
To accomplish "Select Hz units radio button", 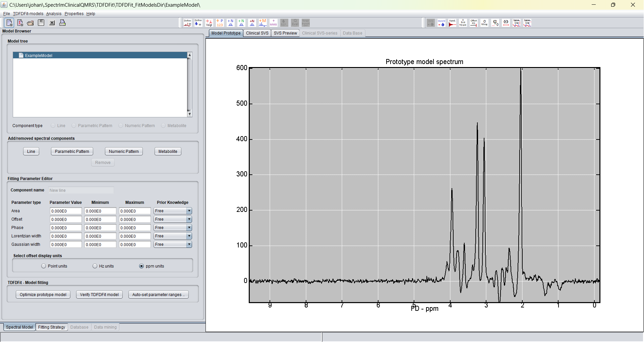I will (x=95, y=266).
